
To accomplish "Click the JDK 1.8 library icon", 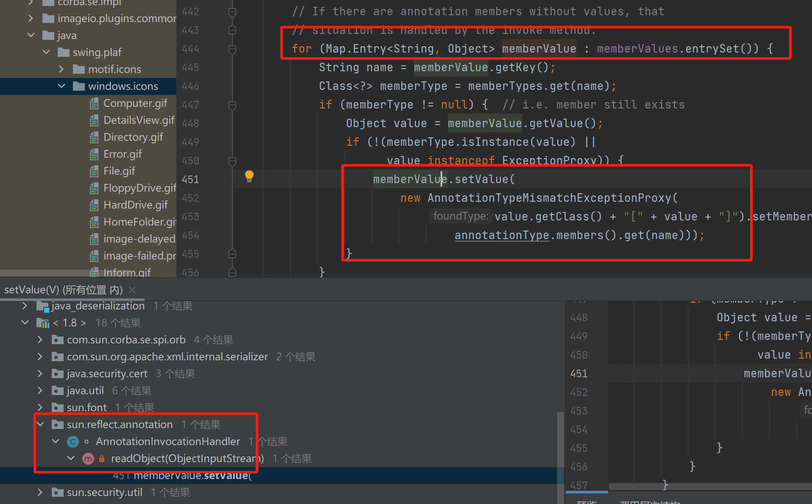I will [x=42, y=323].
